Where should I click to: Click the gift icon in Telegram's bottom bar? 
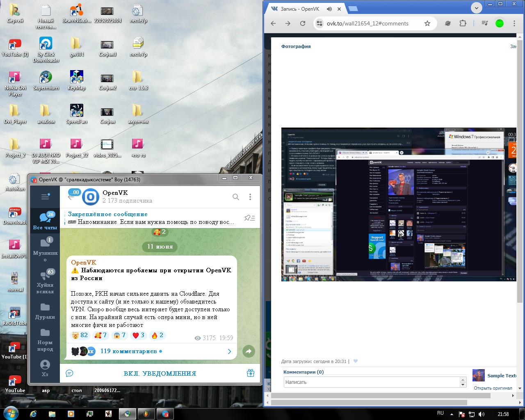point(251,373)
